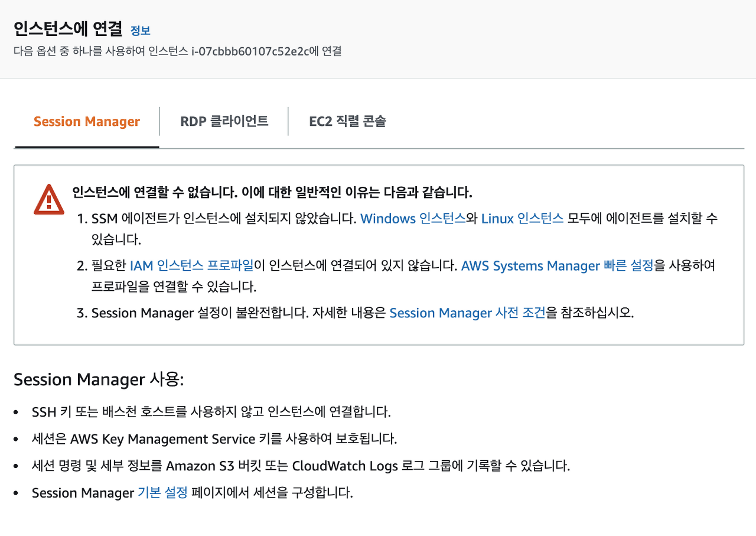This screenshot has height=536, width=756.
Task: Switch to the EC2 직렬 콘솔 tab
Action: pyautogui.click(x=347, y=122)
